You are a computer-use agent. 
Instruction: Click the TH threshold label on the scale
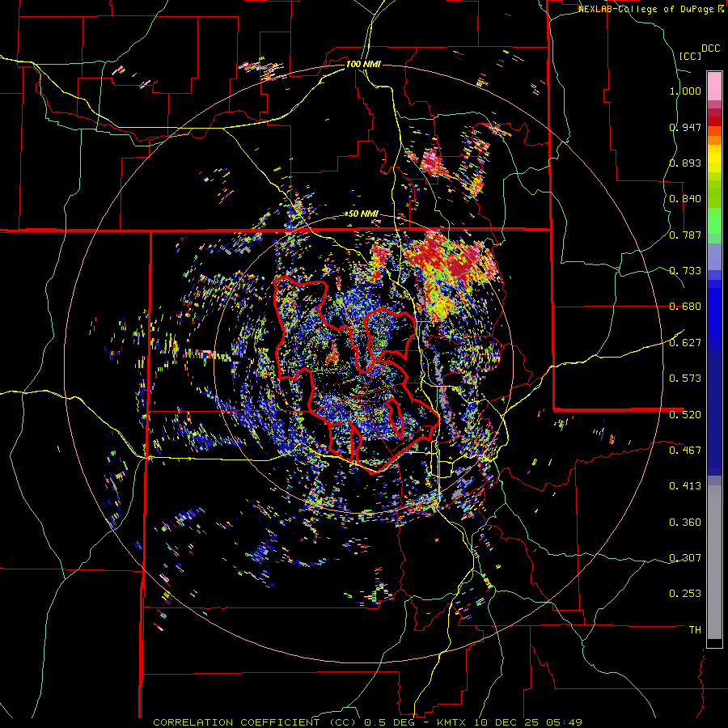tap(695, 630)
